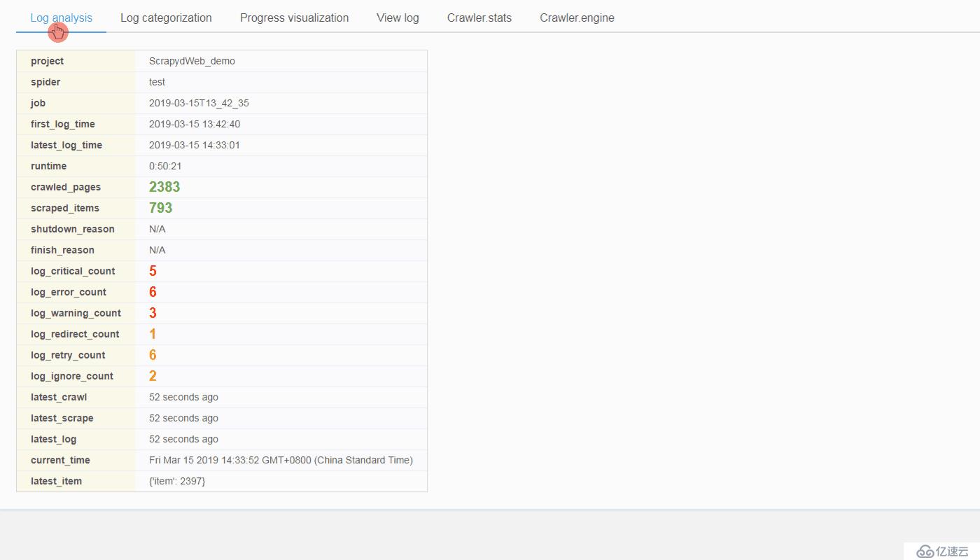This screenshot has height=560, width=980.
Task: Click scraped_items count 793
Action: click(160, 208)
